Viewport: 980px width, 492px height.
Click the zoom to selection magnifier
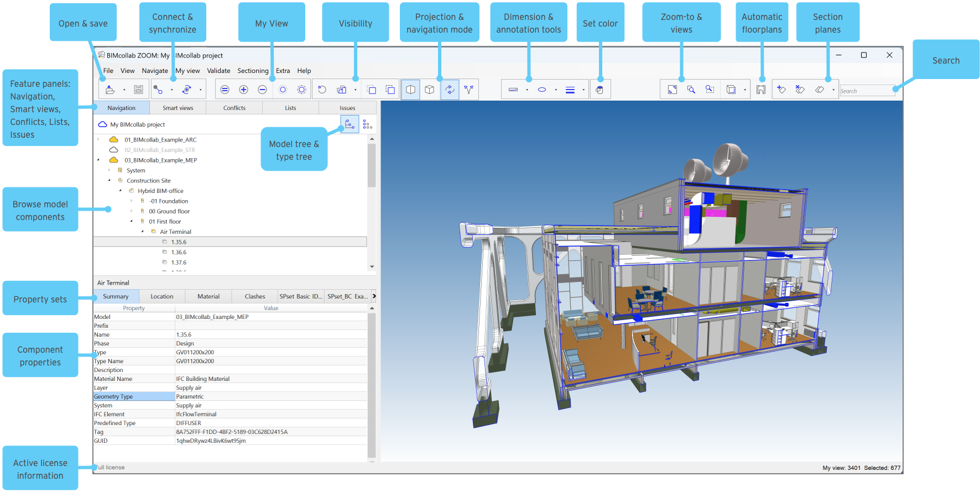[691, 90]
